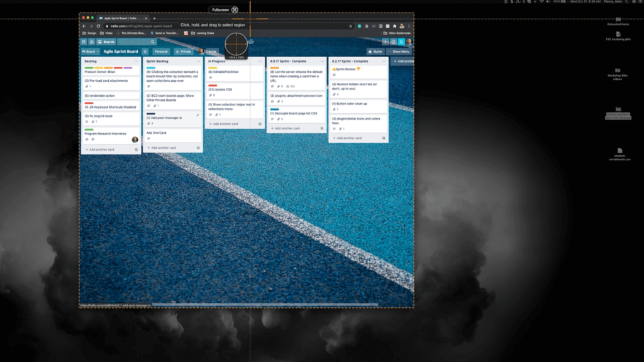Select TSC Academy.pbix file on desktop
This screenshot has height=362, width=644.
[x=618, y=36]
